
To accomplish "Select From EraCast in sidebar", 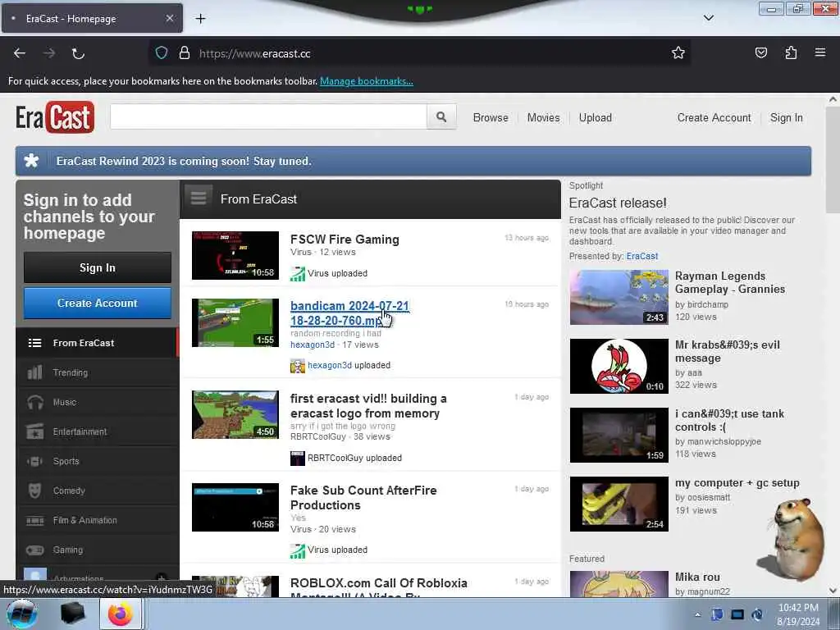I will click(x=97, y=343).
